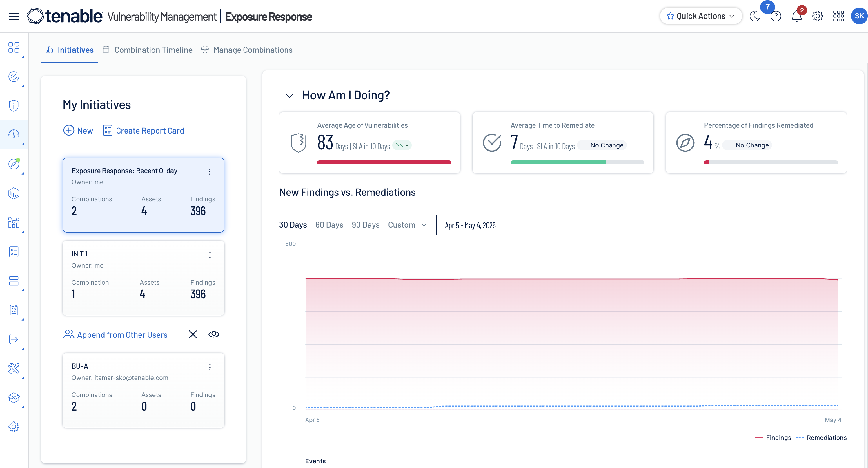The image size is (868, 468).
Task: Open dashboards icon in left sidebar
Action: 14,47
